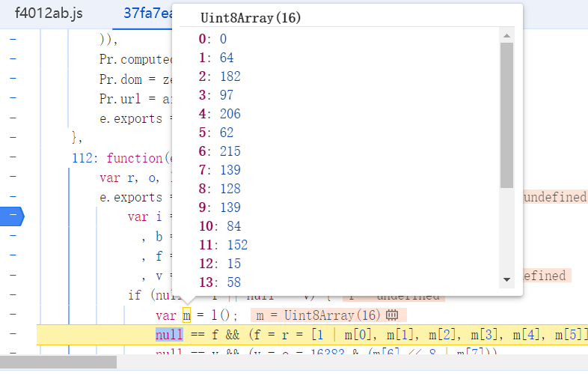The width and height of the screenshot is (588, 379).
Task: Select the 37fa7ea file tab
Action: [x=146, y=13]
